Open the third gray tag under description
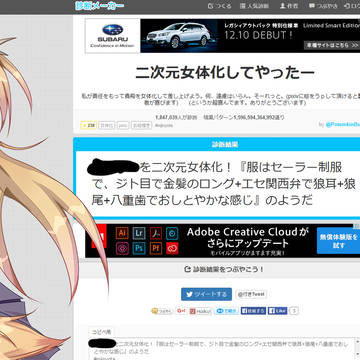 pos(141,126)
